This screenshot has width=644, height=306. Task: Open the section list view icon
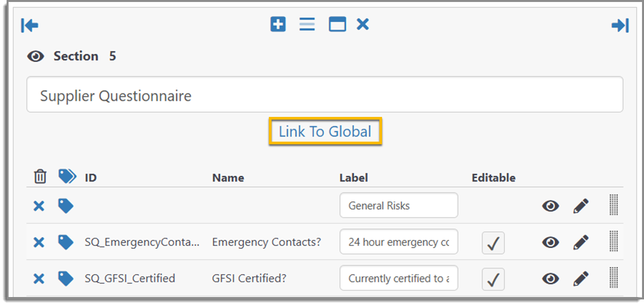point(306,24)
